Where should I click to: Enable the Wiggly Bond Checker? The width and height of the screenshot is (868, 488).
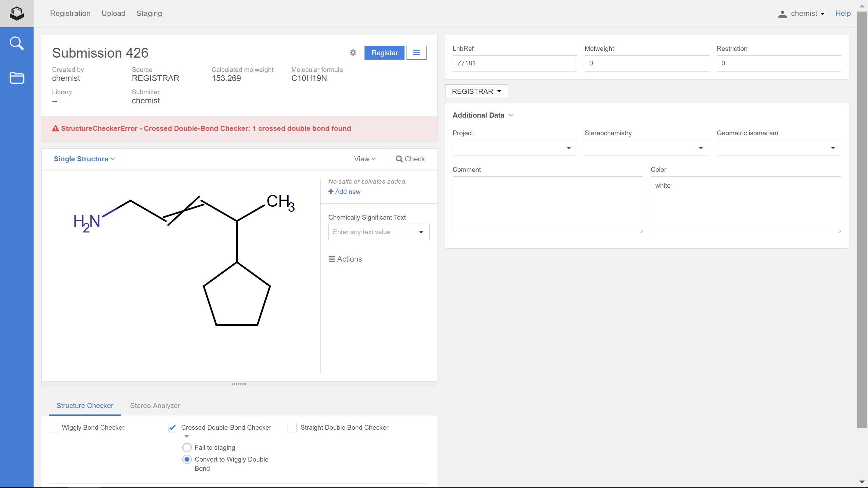pyautogui.click(x=54, y=427)
